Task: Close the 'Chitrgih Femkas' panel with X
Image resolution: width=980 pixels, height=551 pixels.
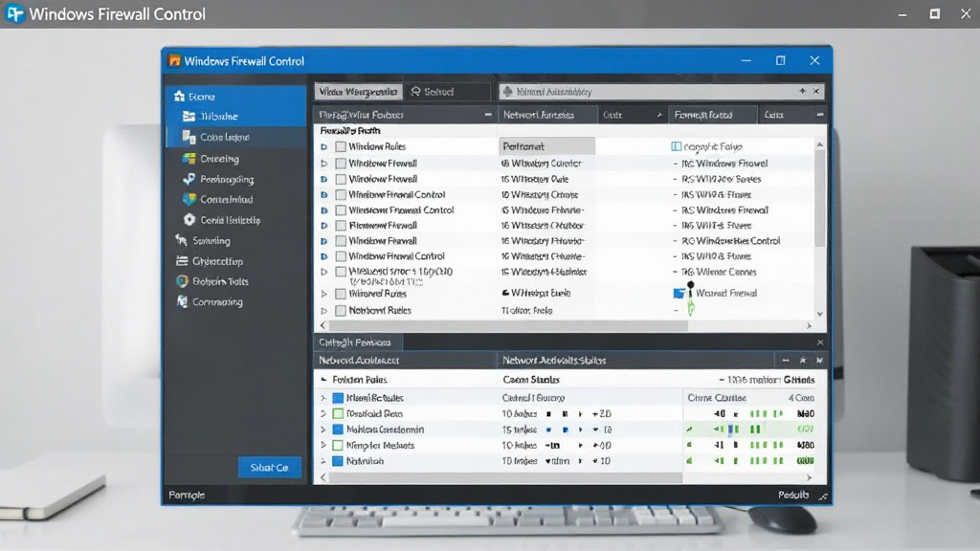Action: tap(820, 342)
